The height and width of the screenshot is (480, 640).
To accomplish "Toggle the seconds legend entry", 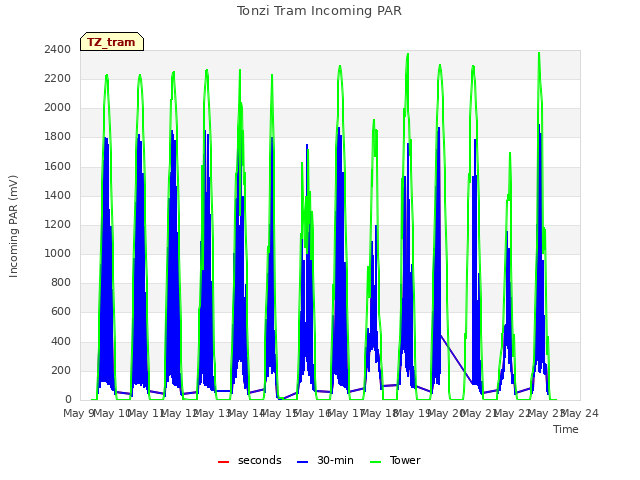I will pos(250,460).
